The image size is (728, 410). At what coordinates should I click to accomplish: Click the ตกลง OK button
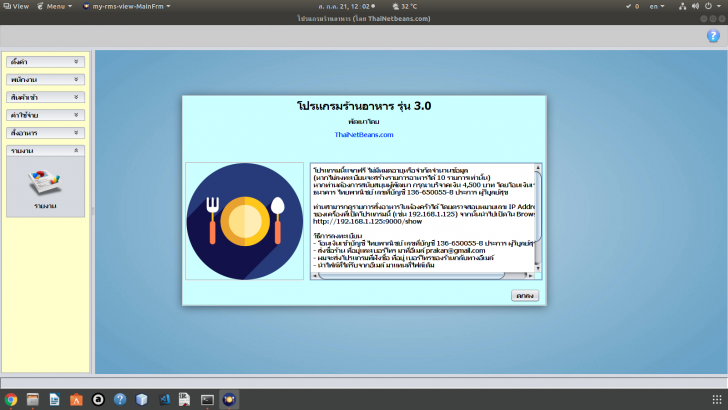[x=524, y=295]
